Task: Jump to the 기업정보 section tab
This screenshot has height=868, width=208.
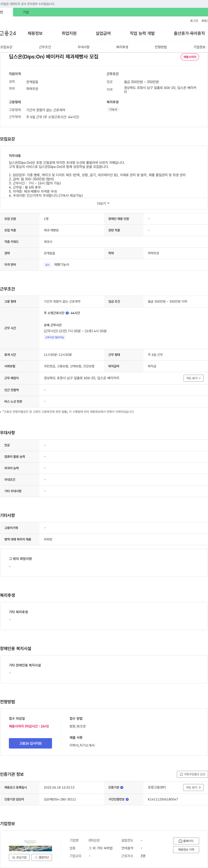Action: [x=199, y=47]
